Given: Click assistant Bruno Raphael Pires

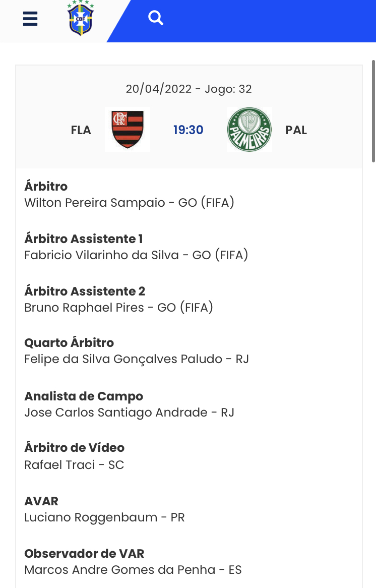Looking at the screenshot, I should [x=118, y=308].
